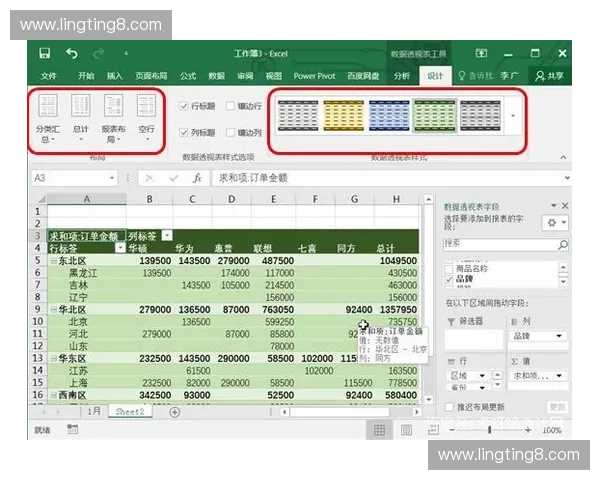The width and height of the screenshot is (600, 480).
Task: Click the Share (共享) person icon
Action: [540, 76]
